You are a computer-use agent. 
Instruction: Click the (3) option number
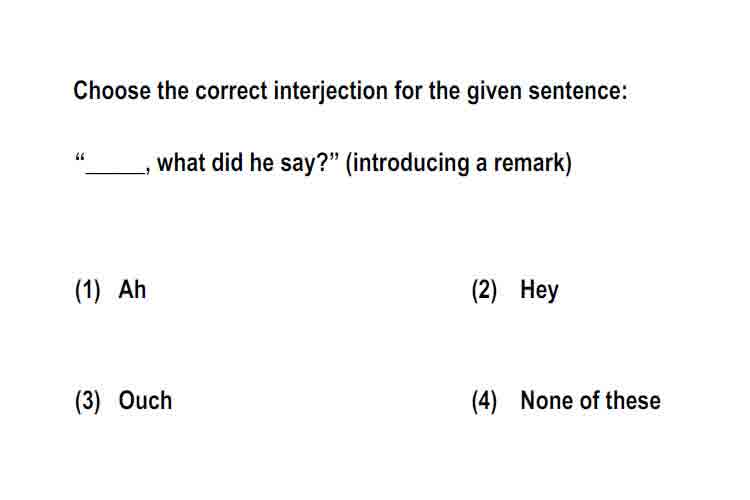click(88, 401)
